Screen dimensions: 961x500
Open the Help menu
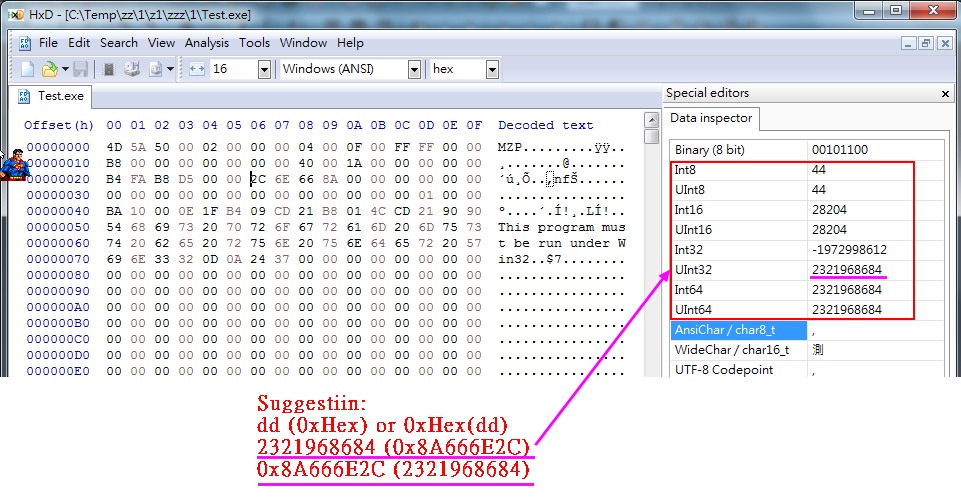point(350,43)
